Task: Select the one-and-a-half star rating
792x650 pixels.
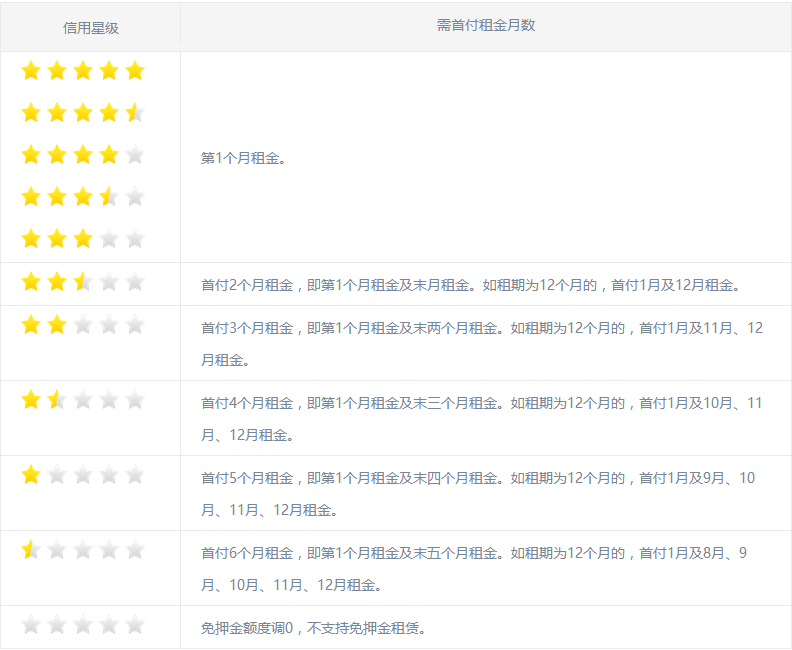Action: pos(83,400)
